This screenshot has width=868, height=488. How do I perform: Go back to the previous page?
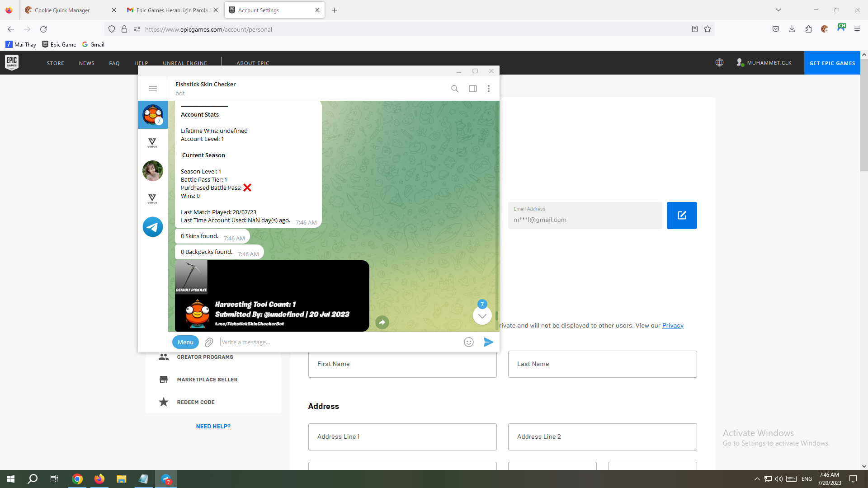click(x=11, y=29)
